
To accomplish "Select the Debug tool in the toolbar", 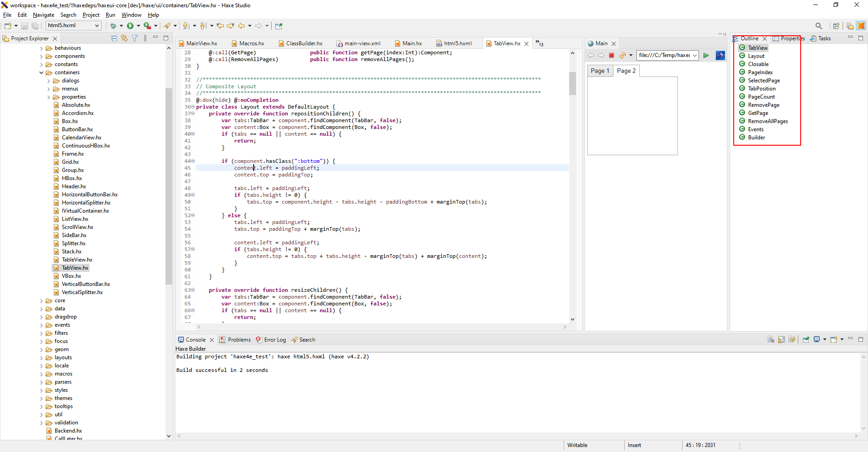I will click(113, 26).
